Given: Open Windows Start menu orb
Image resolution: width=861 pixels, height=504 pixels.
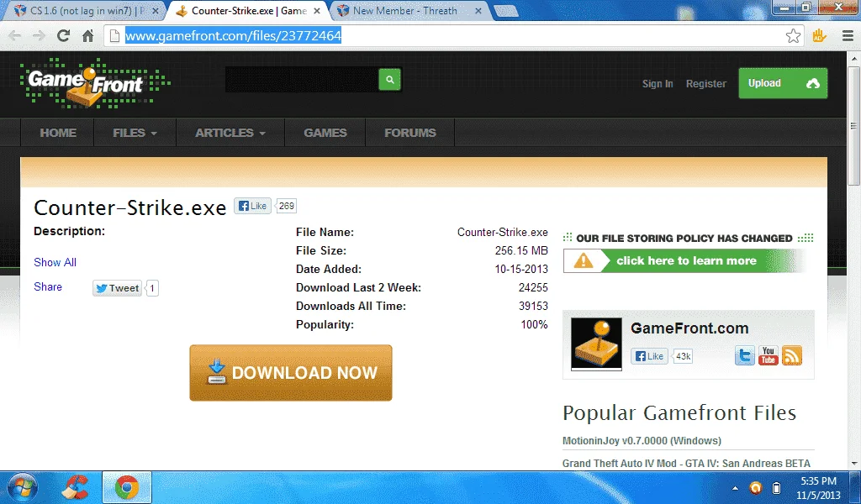Looking at the screenshot, I should [22, 487].
